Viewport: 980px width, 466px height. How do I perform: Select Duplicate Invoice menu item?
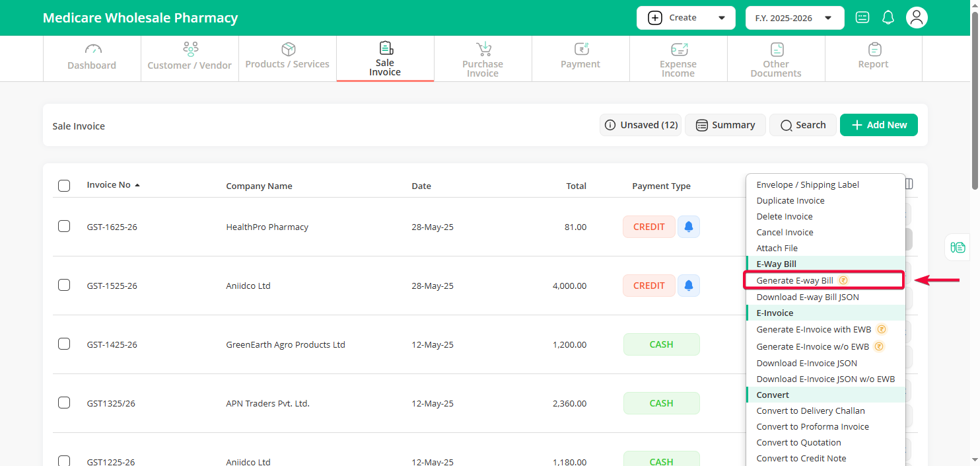(x=825, y=200)
